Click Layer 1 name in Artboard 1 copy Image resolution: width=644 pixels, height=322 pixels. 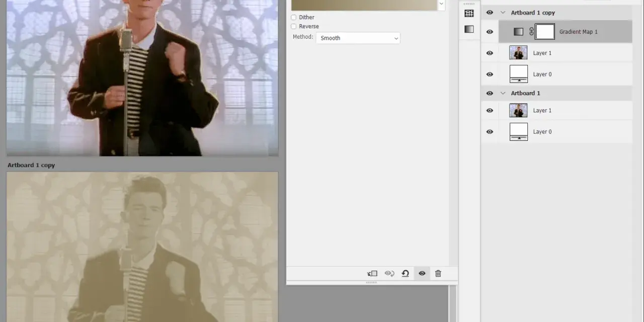coord(542,53)
